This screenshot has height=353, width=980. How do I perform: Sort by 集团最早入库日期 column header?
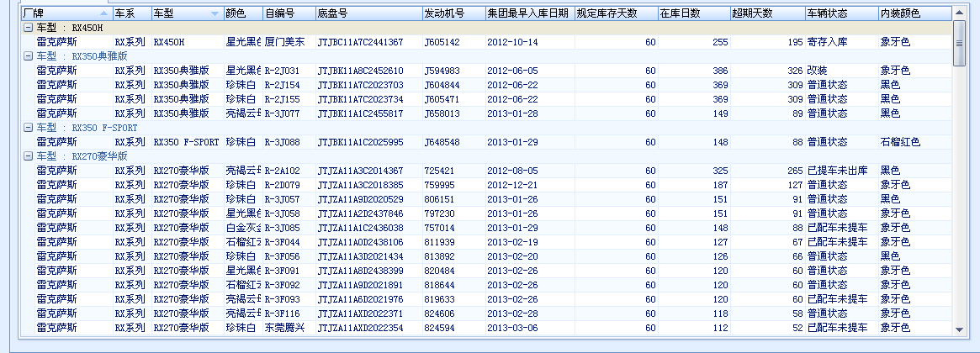tap(530, 13)
